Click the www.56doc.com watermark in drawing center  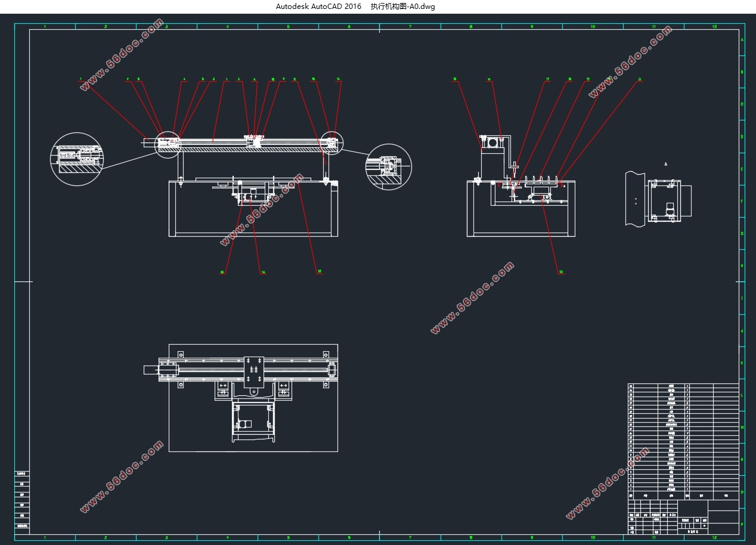(472, 297)
